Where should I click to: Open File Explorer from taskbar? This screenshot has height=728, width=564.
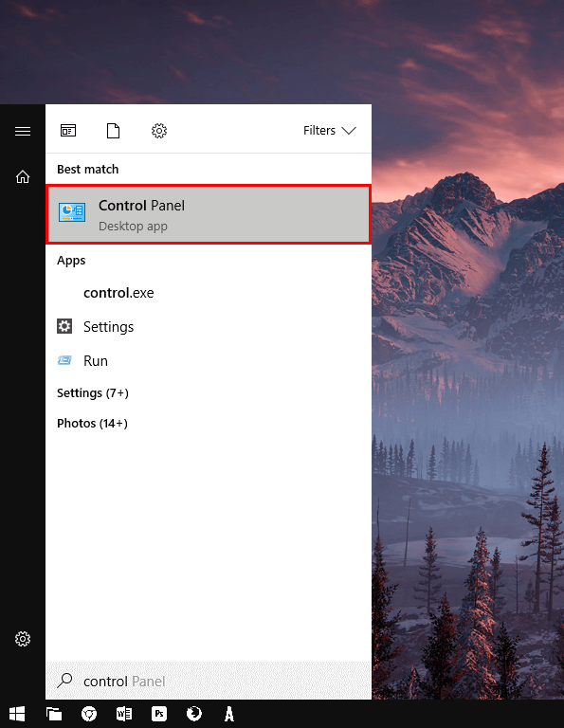point(54,714)
